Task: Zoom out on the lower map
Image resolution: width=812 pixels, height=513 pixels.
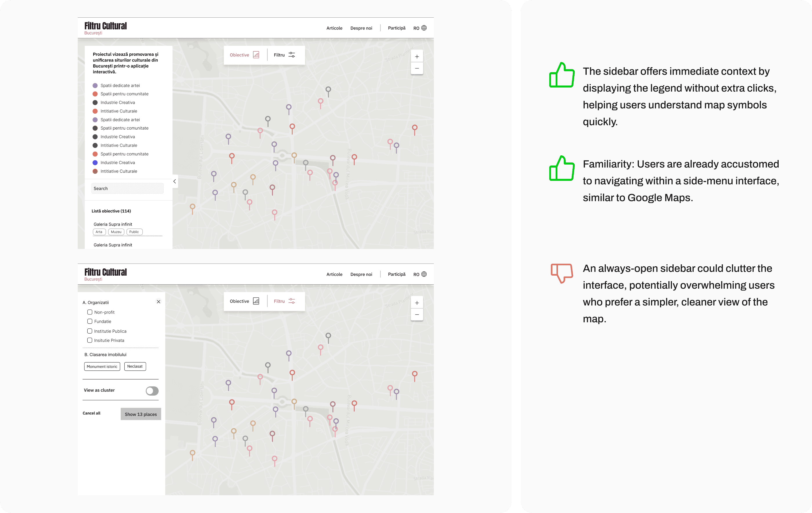Action: pyautogui.click(x=417, y=314)
